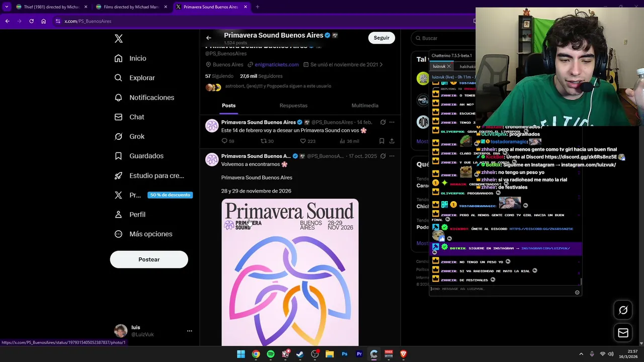The image size is (644, 362).
Task: Open Chat in X sidebar
Action: (x=129, y=117)
